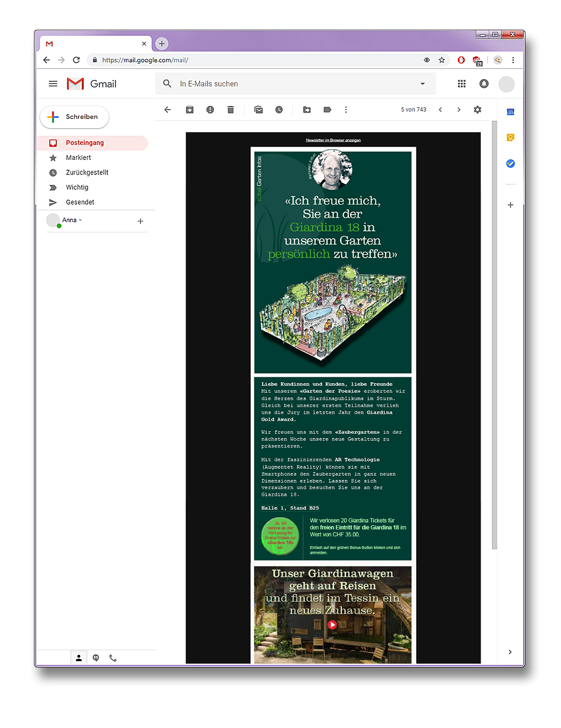Click the Gmail logo
Viewport: 561px width, 728px height.
[x=91, y=84]
